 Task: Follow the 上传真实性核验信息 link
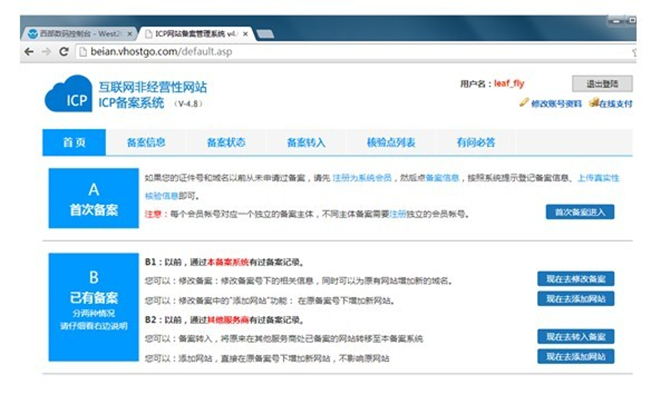click(x=598, y=178)
